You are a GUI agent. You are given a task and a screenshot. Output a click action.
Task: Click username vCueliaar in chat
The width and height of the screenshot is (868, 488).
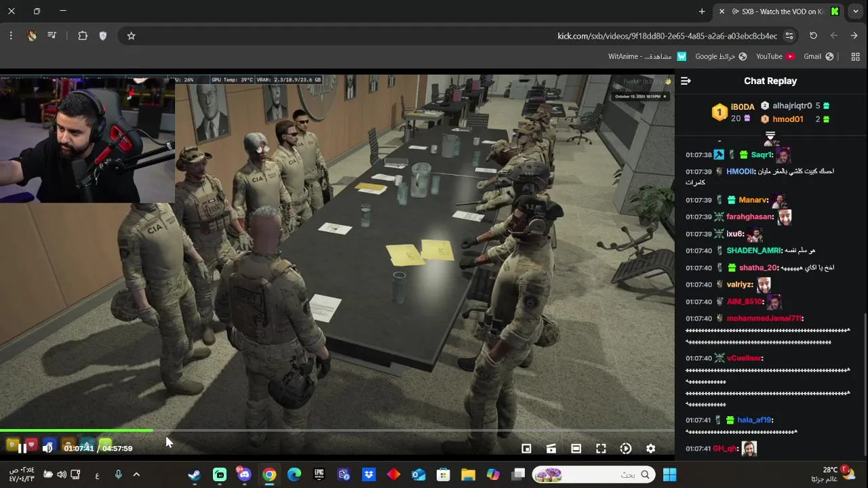coord(744,358)
